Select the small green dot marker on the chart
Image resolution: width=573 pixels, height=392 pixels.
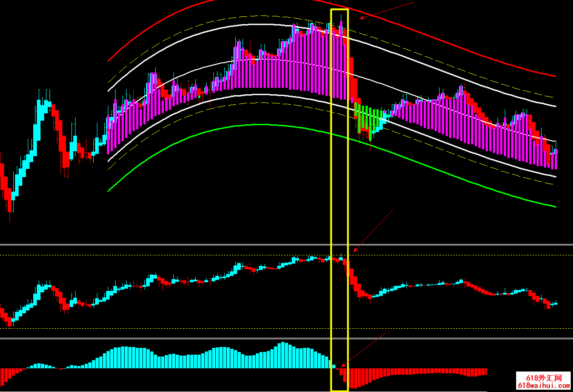click(199, 96)
